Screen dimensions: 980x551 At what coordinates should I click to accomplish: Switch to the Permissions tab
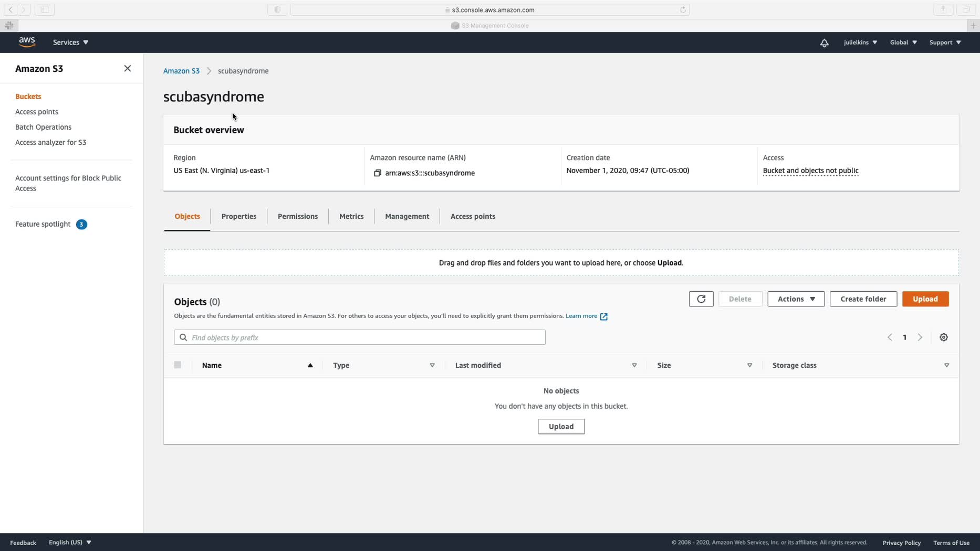pos(298,217)
